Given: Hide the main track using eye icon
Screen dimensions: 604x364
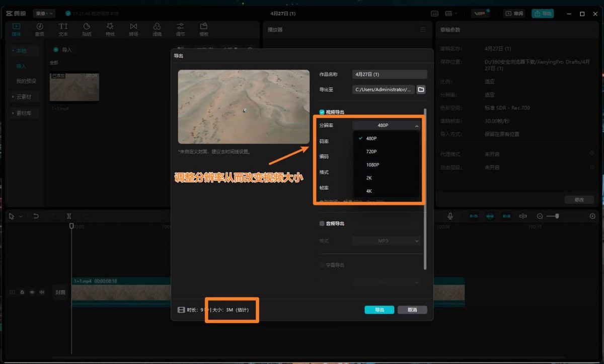Looking at the screenshot, I should tap(32, 292).
